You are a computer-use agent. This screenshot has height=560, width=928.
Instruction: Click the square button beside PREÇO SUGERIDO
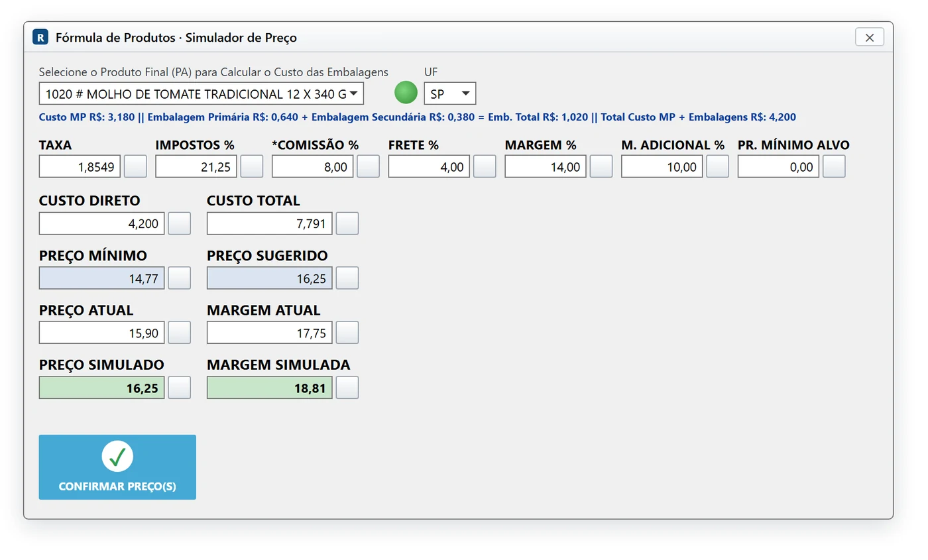tap(347, 278)
